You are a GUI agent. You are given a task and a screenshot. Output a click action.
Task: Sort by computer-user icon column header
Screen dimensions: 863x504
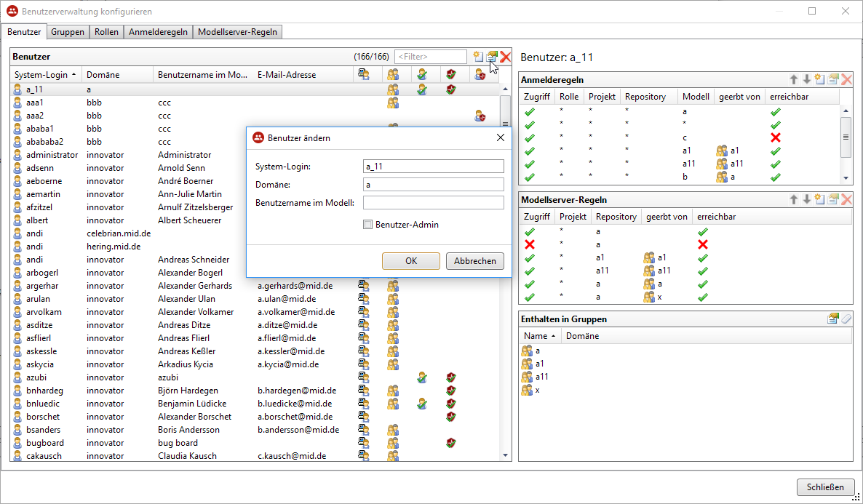point(363,74)
